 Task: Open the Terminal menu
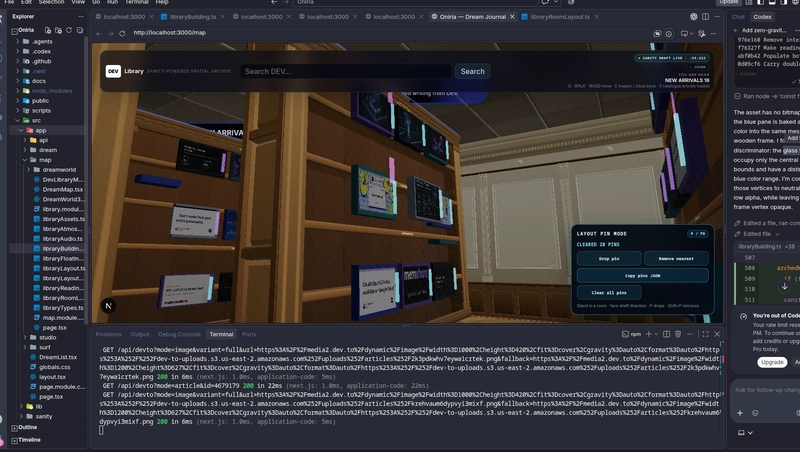coord(136,2)
